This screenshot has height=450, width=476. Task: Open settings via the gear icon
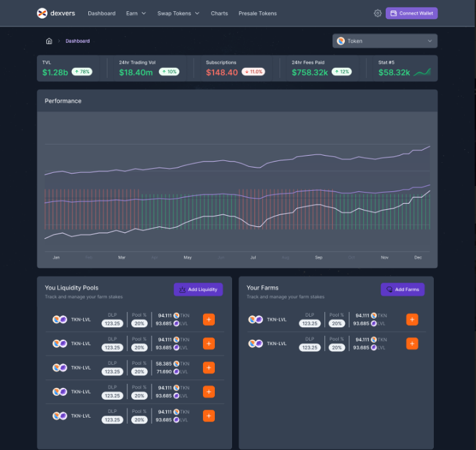[x=378, y=13]
